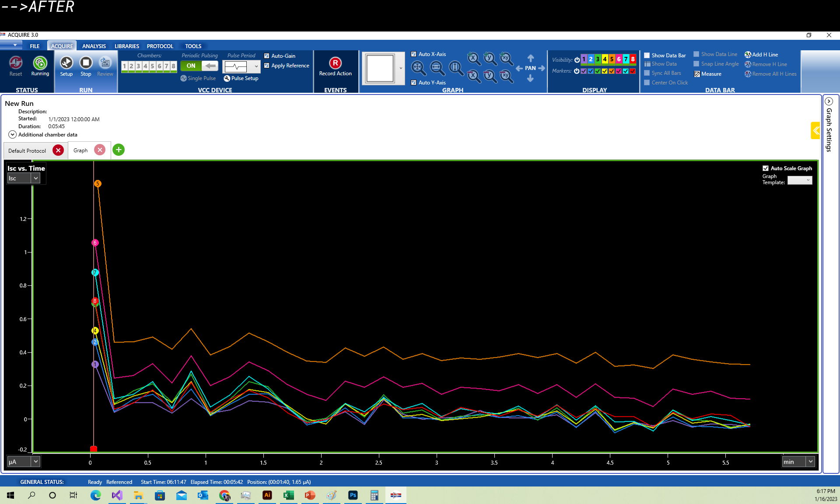The width and height of the screenshot is (840, 504).
Task: Click the fit-all zoom magnifier icon
Action: click(x=418, y=67)
